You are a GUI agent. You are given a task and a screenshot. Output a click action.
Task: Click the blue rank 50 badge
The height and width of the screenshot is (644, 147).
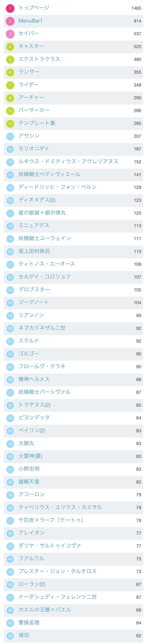10,636
